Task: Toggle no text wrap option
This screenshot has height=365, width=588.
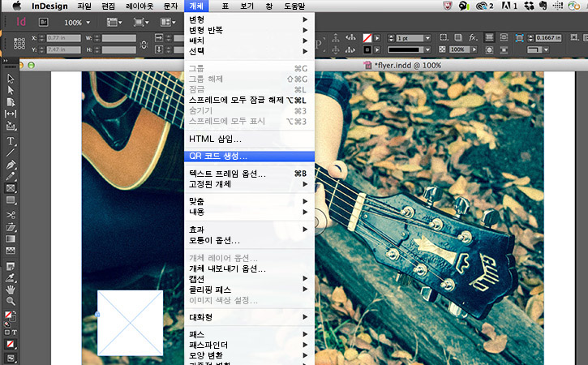Action: click(489, 37)
